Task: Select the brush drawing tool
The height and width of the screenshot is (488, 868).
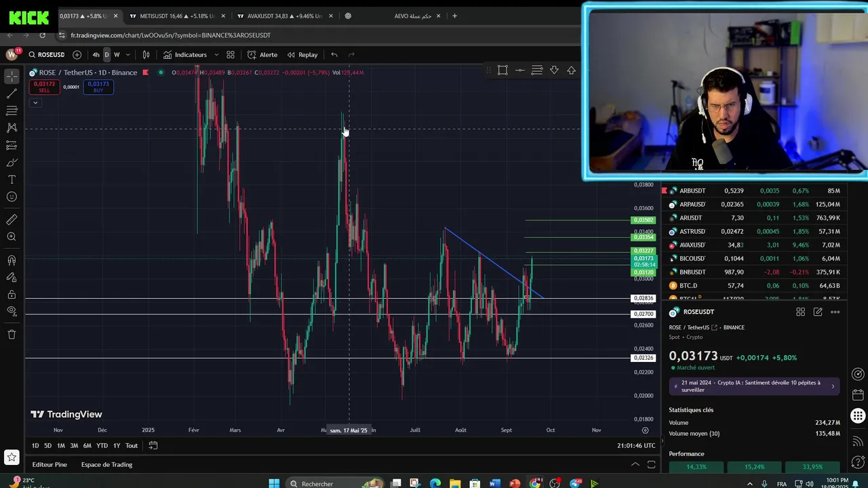Action: 12,163
